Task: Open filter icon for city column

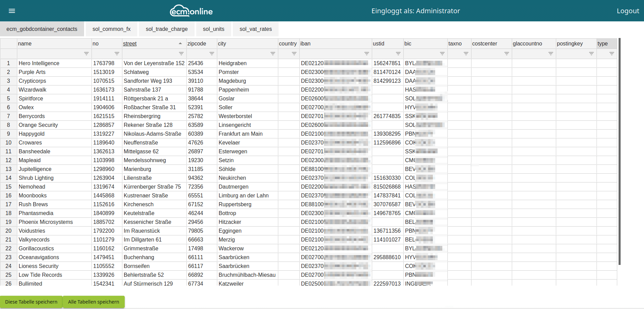Action: click(273, 54)
